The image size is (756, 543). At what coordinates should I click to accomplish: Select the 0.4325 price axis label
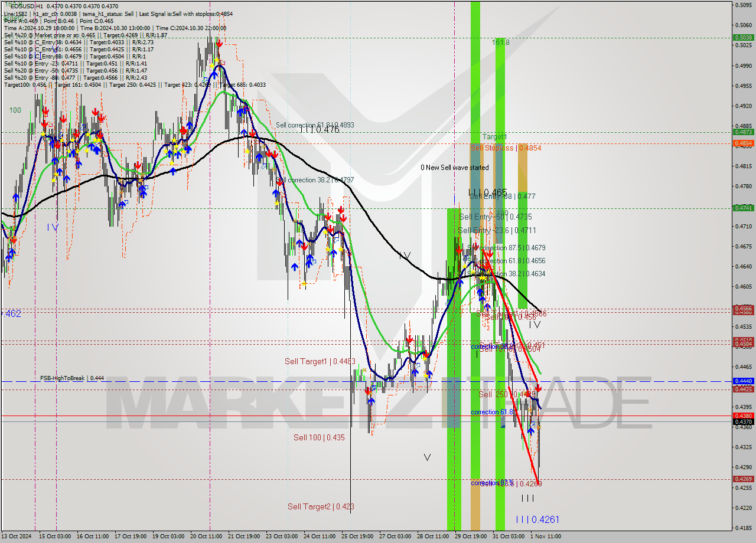[x=744, y=447]
